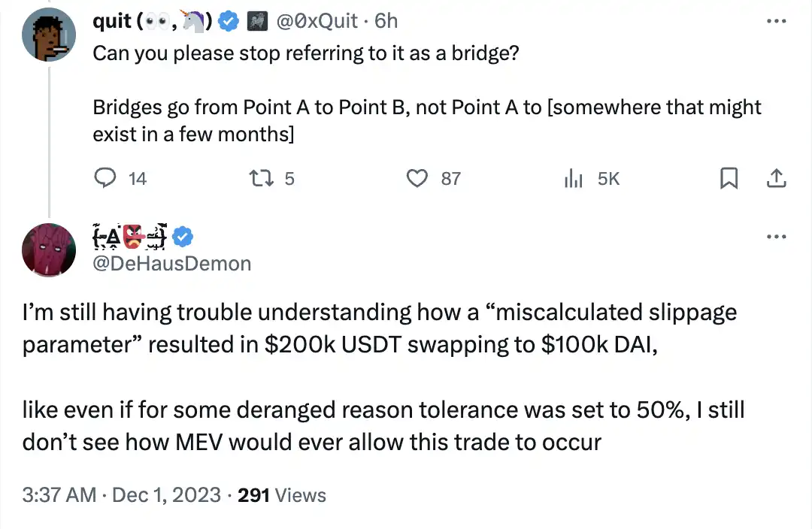This screenshot has height=529, width=812.
Task: Retweet quit's tweet about bridges
Action: tap(259, 178)
